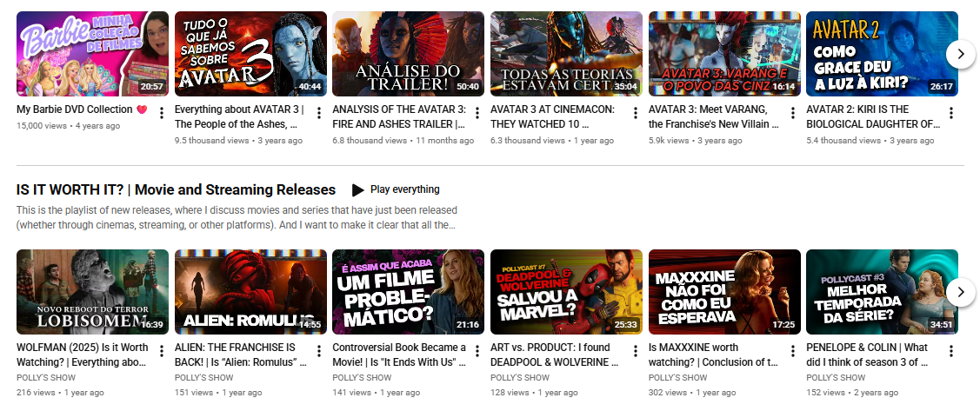This screenshot has height=411, width=980.
Task: Open title WOLFMAN (2025) Is it Worth Watching
Action: [83, 355]
